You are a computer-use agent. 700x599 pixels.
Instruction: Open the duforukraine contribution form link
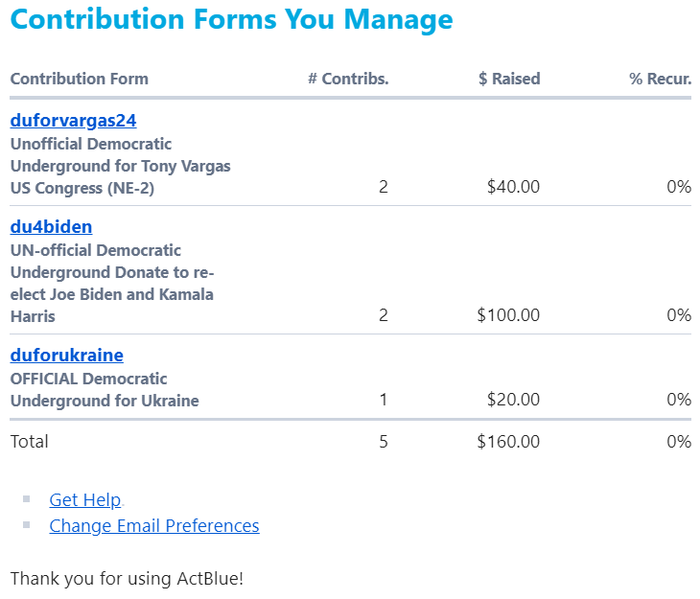[66, 356]
